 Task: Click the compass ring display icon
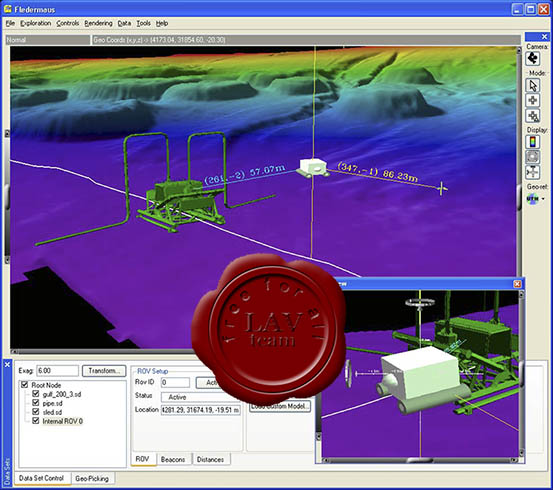point(533,157)
